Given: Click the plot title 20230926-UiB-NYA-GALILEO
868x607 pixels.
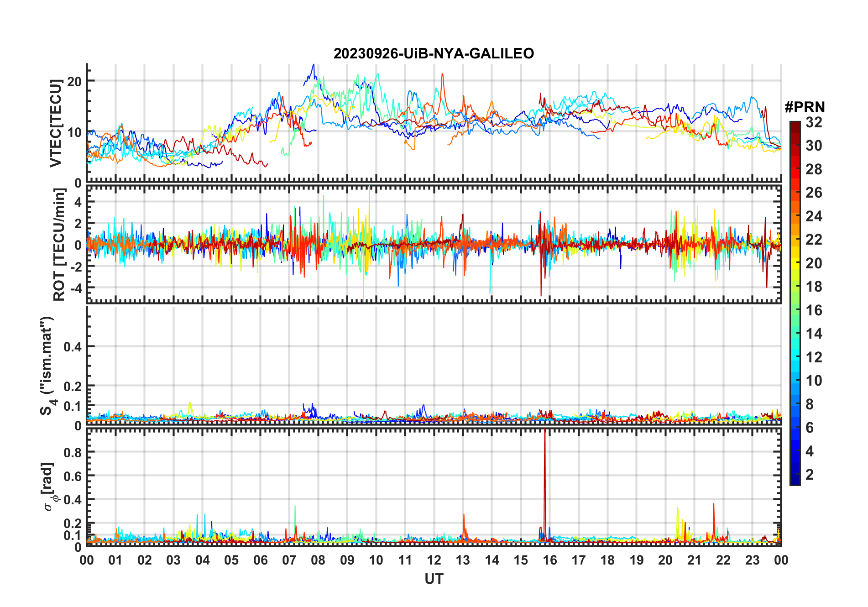Looking at the screenshot, I should (x=434, y=53).
